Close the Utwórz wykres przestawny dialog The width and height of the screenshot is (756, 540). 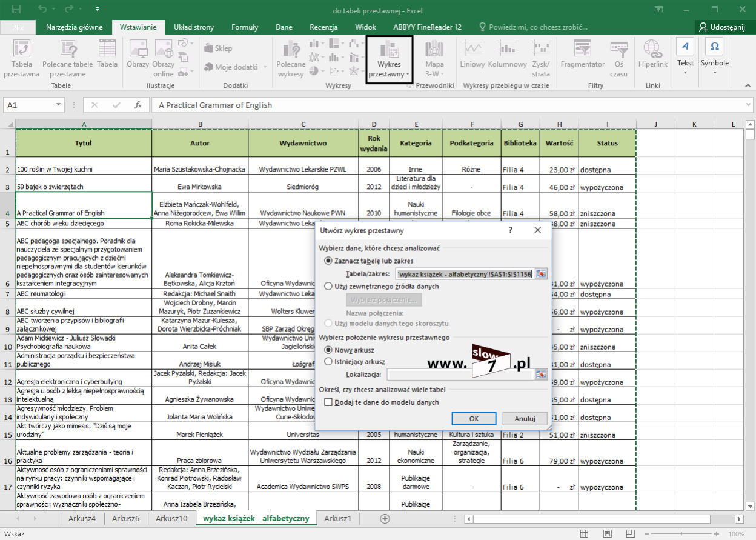pos(537,230)
